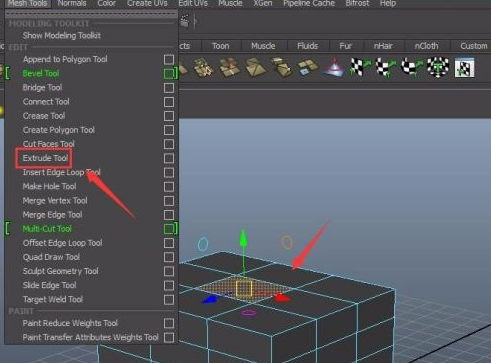Tear off the Mesh Tools menu via dashed bar

coord(91,14)
